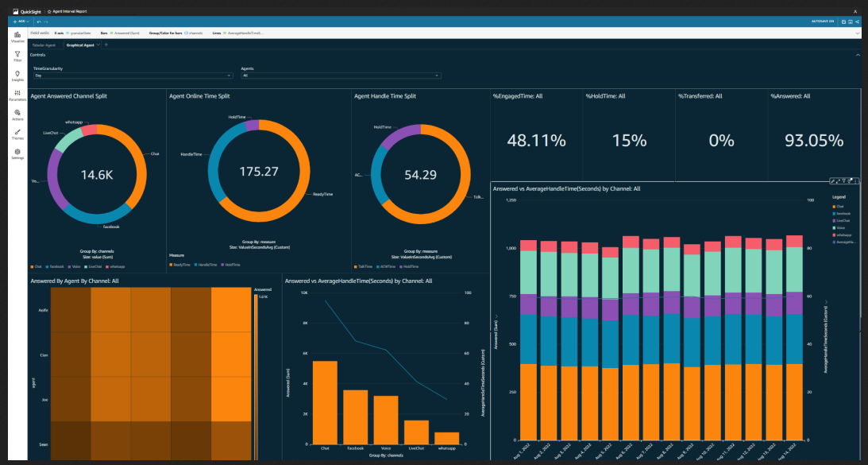
Task: Click the Aoife row label in heat map
Action: pos(43,310)
